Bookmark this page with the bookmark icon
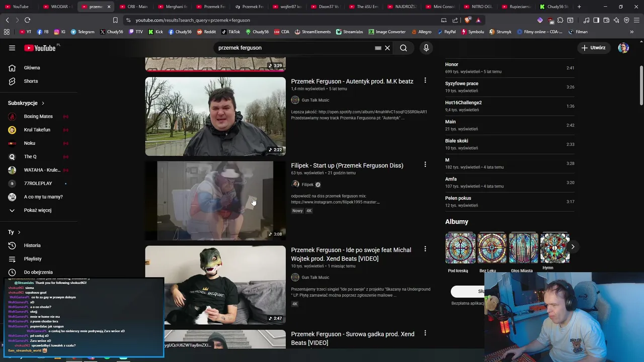 115,20
